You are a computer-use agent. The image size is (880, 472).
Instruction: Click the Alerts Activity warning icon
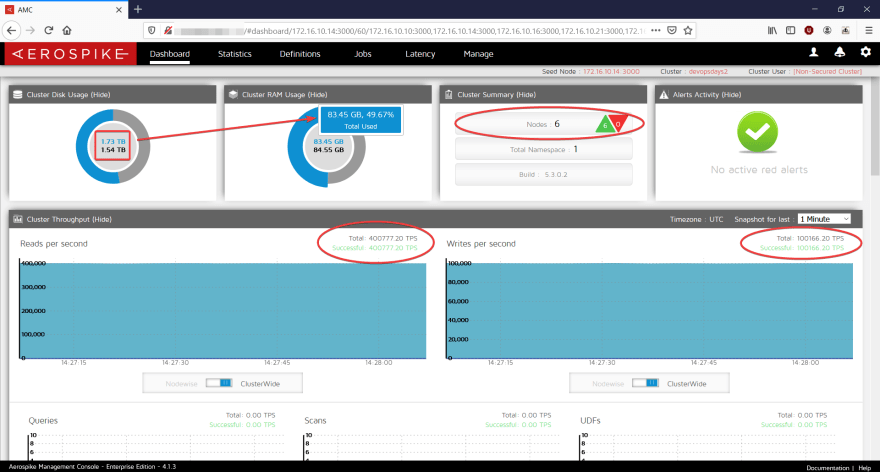pos(663,94)
